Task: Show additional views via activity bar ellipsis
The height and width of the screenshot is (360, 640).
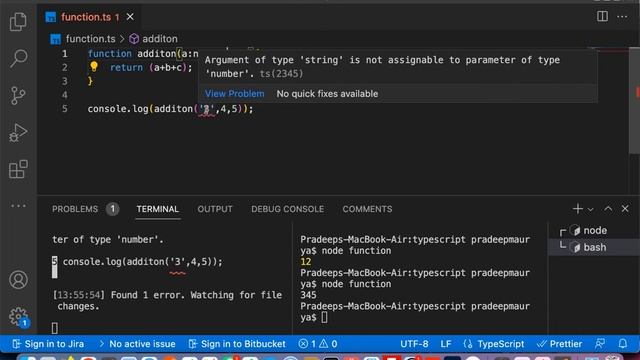Action: (x=18, y=206)
